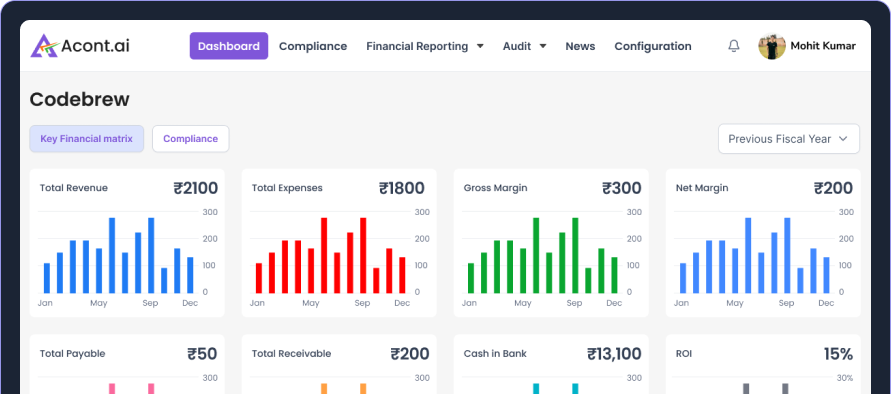Click the Total Payable card title

(72, 354)
